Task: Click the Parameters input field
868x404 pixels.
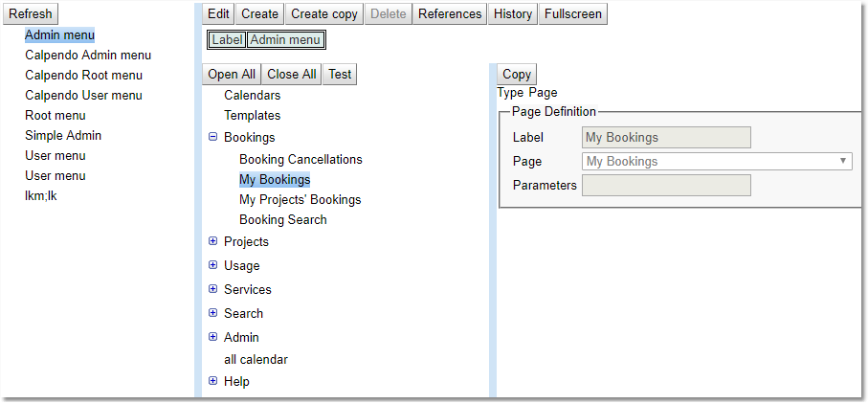Action: pyautogui.click(x=666, y=185)
